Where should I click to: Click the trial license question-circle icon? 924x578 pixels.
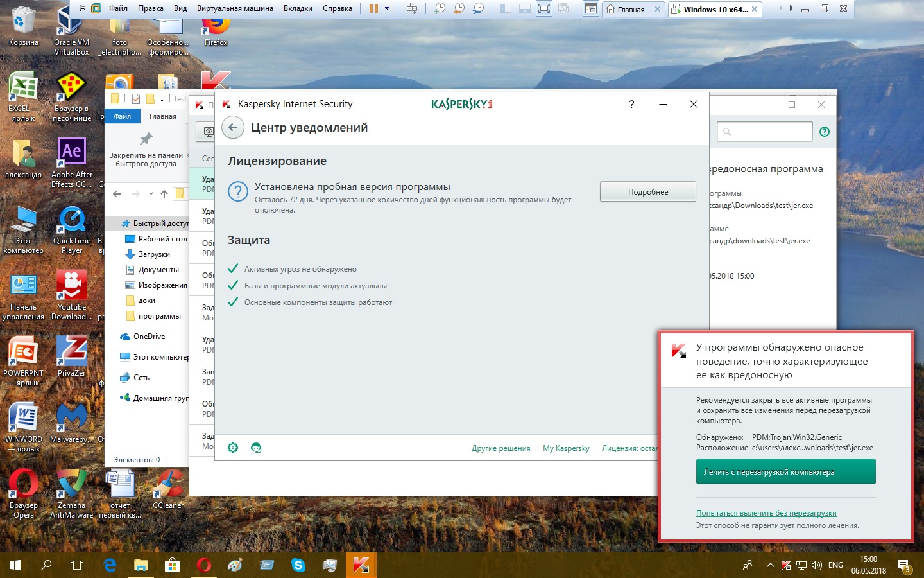[238, 191]
